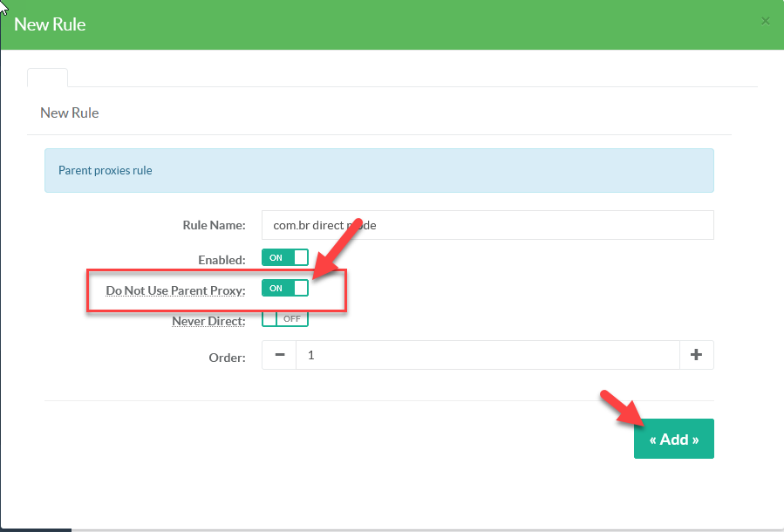Click the Do Not Use Parent Proxy label
The height and width of the screenshot is (532, 784).
coord(175,290)
